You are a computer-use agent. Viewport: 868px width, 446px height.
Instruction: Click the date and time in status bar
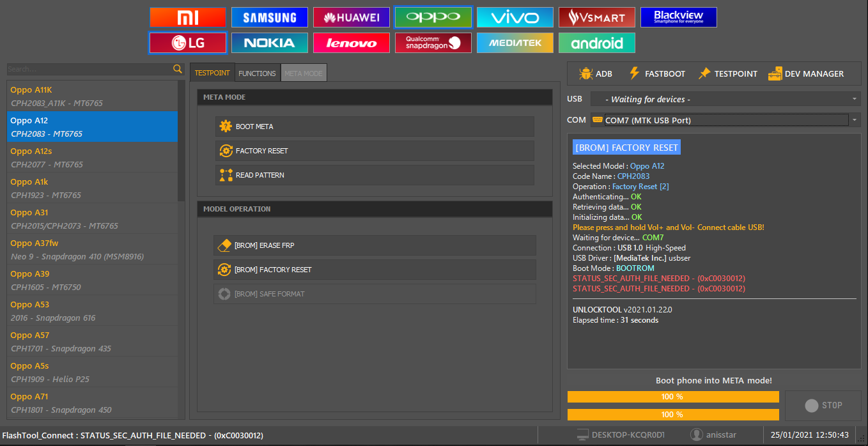pos(810,435)
